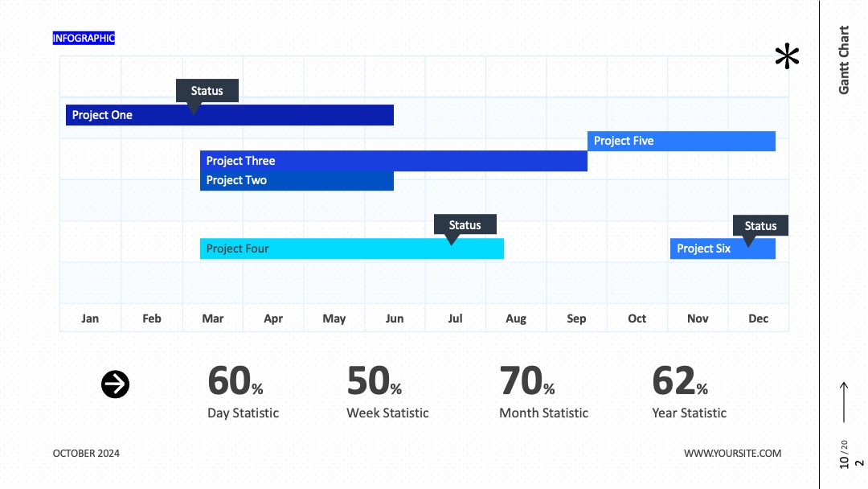Click the Jul month label on axis
The image size is (868, 489).
point(455,318)
